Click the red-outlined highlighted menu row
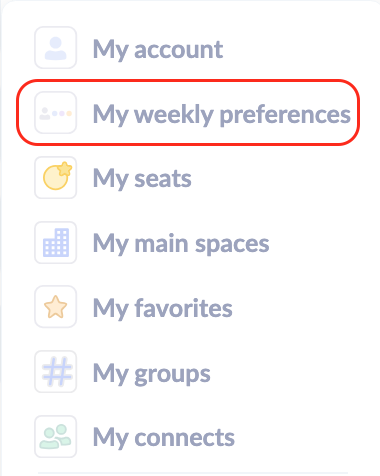Image resolution: width=380 pixels, height=476 pixels. click(x=188, y=112)
